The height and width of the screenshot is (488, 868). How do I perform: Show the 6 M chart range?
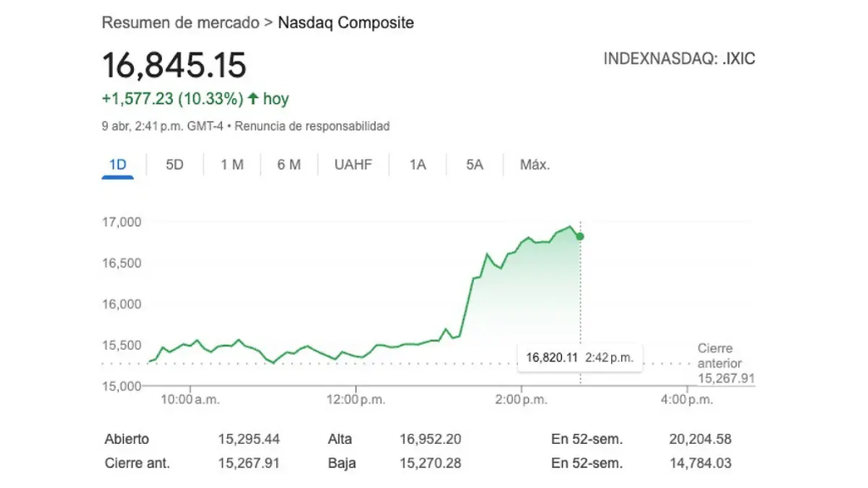coord(289,164)
